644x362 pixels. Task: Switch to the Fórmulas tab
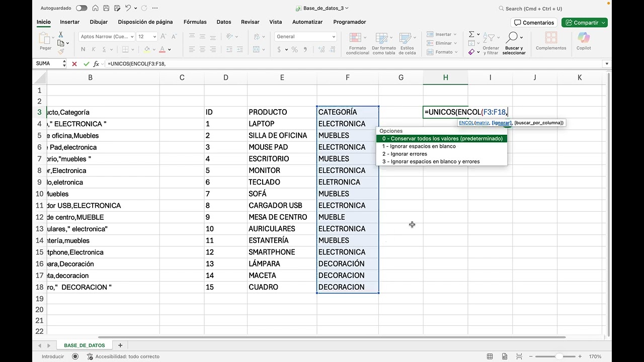195,22
